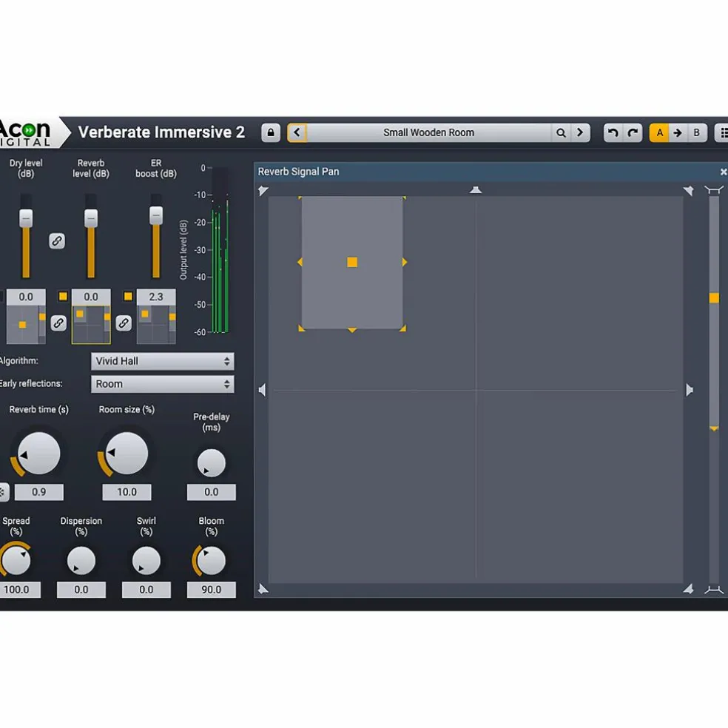
Task: Select the Spread value 100.0
Action: (x=20, y=590)
